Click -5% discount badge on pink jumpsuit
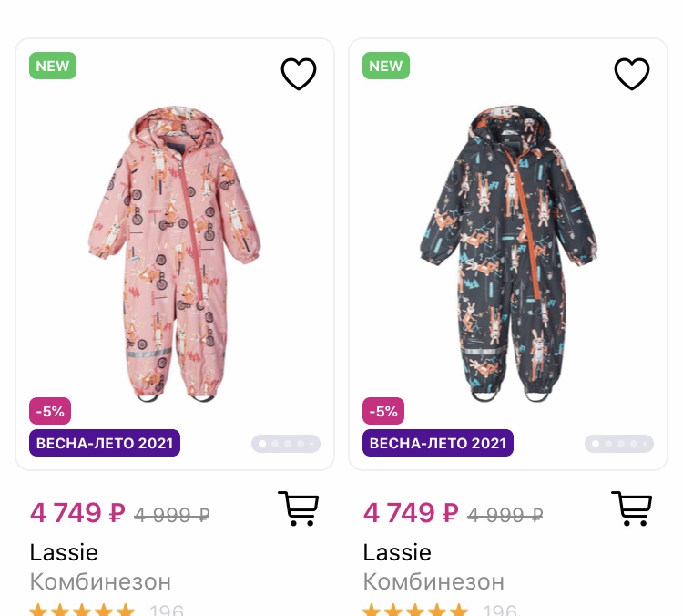 pyautogui.click(x=51, y=411)
